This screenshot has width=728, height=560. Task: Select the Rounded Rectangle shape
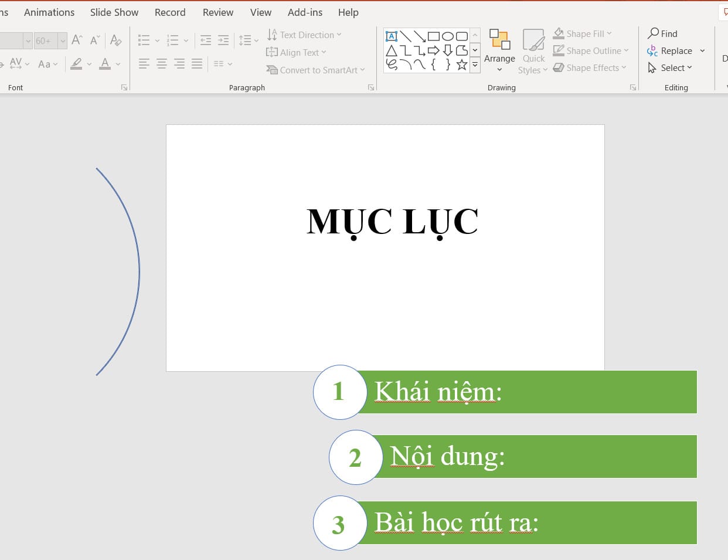point(462,36)
